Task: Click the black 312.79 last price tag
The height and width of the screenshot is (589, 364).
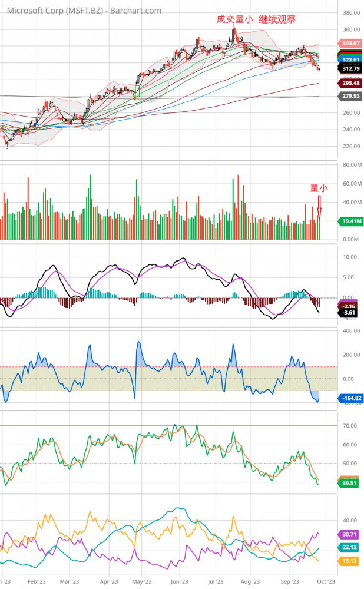Action: pos(351,68)
